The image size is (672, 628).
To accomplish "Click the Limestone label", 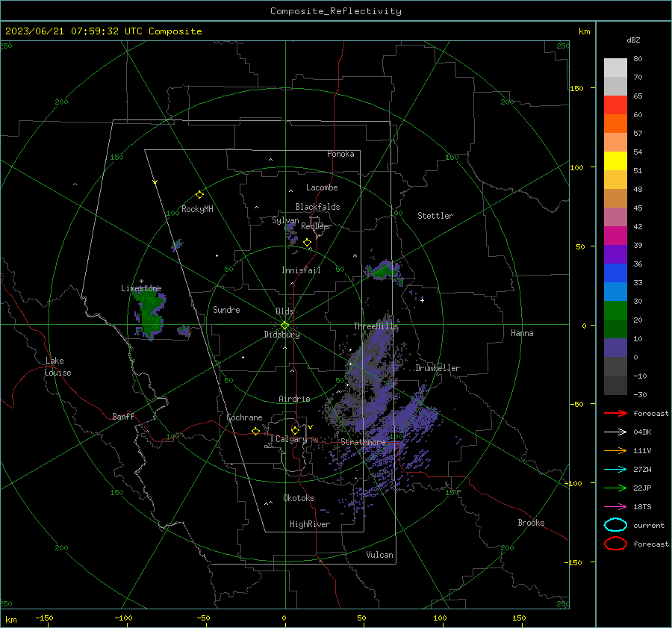I will [x=141, y=288].
